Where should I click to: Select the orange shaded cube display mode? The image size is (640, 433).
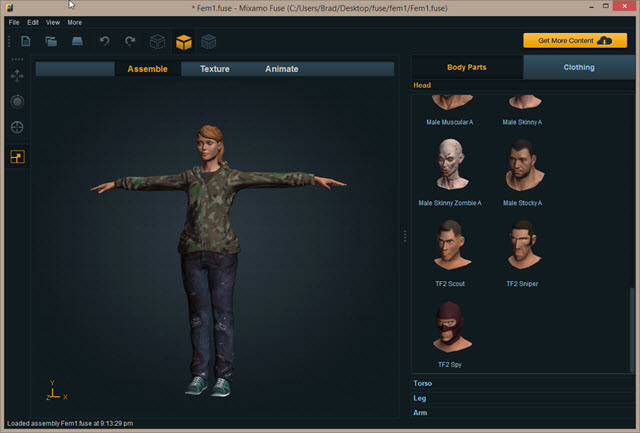pyautogui.click(x=184, y=42)
